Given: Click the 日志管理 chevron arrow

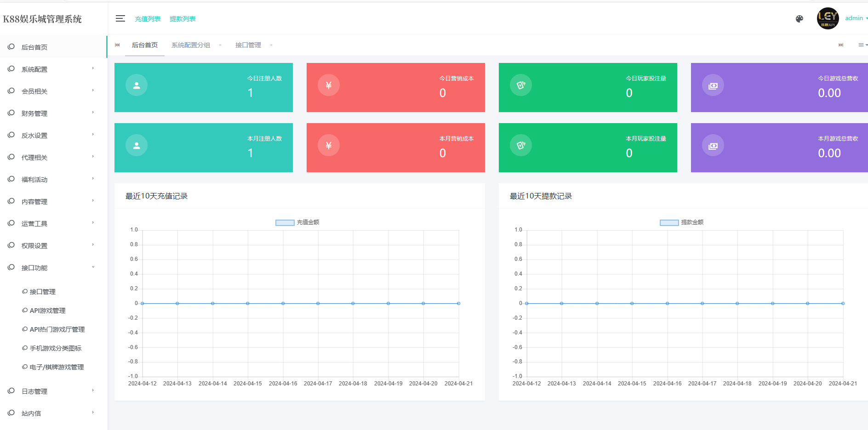Looking at the screenshot, I should click(93, 390).
